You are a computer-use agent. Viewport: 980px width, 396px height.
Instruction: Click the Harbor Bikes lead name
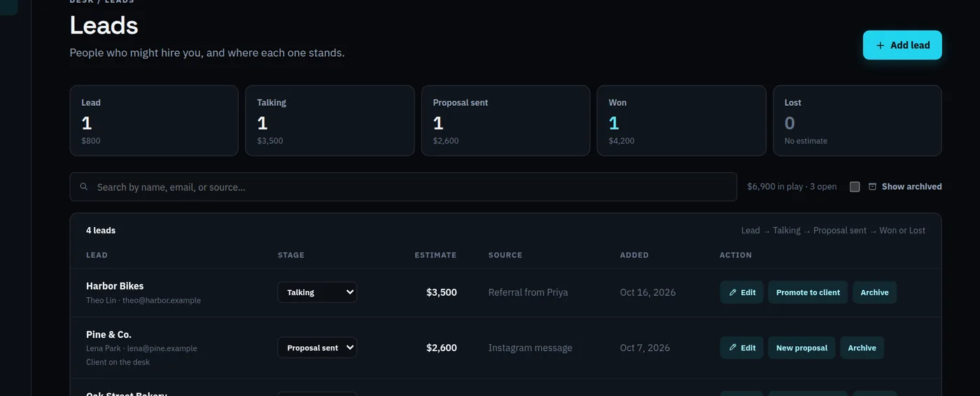click(x=115, y=286)
